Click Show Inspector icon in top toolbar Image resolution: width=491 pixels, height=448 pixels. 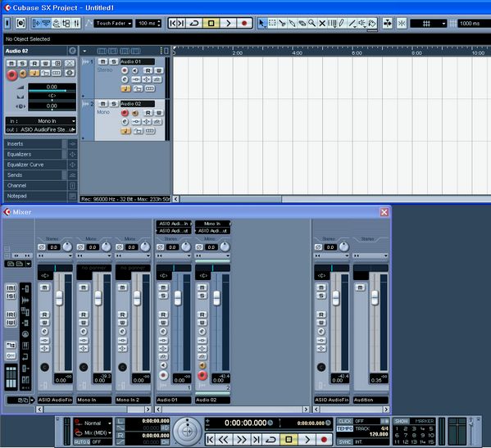[36, 24]
